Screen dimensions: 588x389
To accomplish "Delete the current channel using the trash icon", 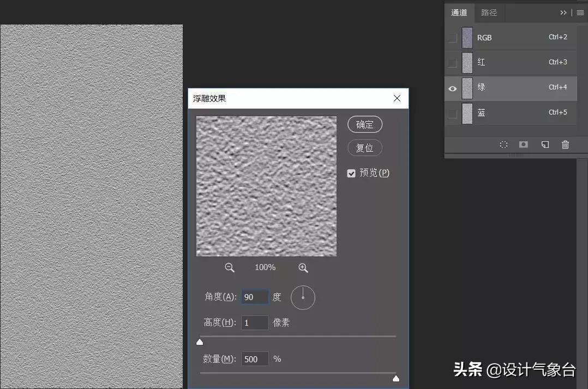I will tap(566, 145).
